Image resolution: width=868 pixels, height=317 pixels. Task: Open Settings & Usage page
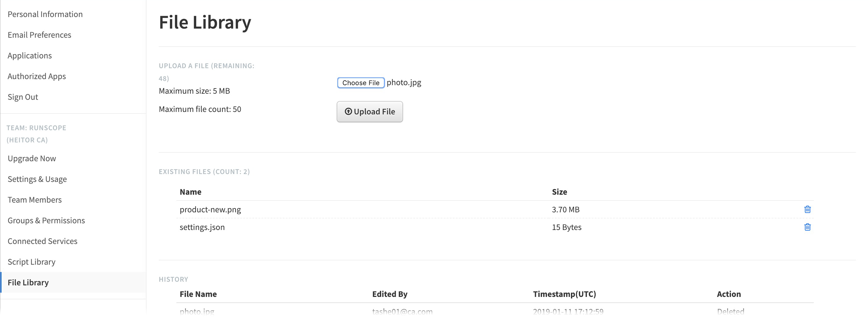coord(37,179)
